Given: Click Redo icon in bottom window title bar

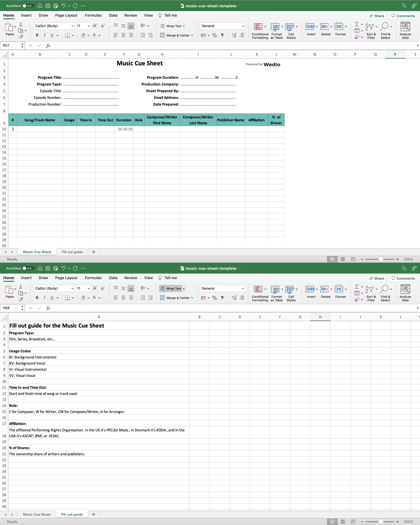Looking at the screenshot, I should pyautogui.click(x=75, y=268).
